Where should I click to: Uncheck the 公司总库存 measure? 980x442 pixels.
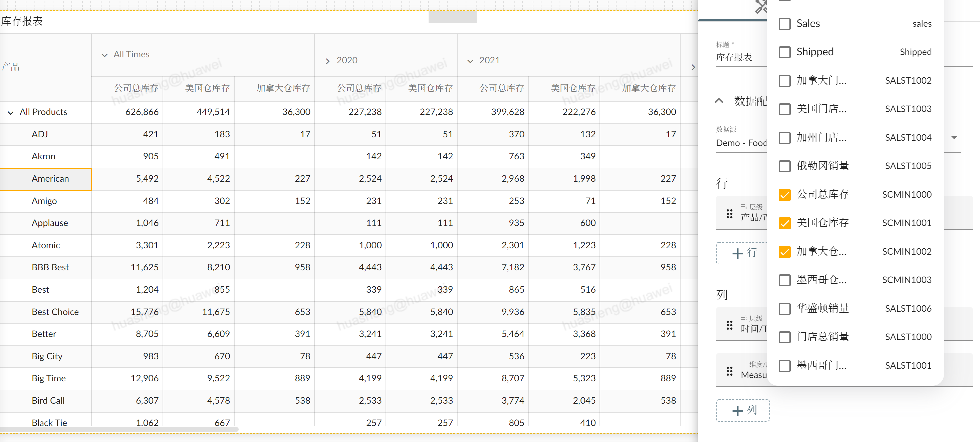784,195
